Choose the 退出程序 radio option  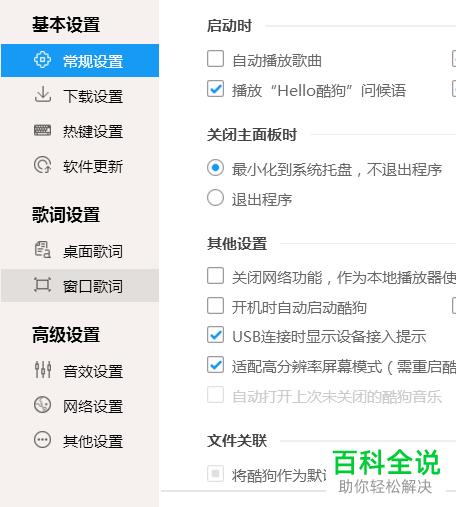click(215, 198)
